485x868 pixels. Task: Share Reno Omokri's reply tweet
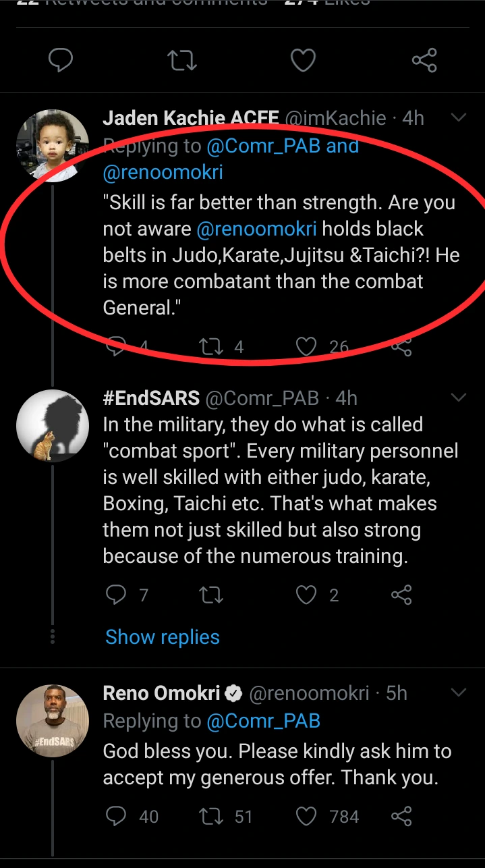[x=401, y=817]
